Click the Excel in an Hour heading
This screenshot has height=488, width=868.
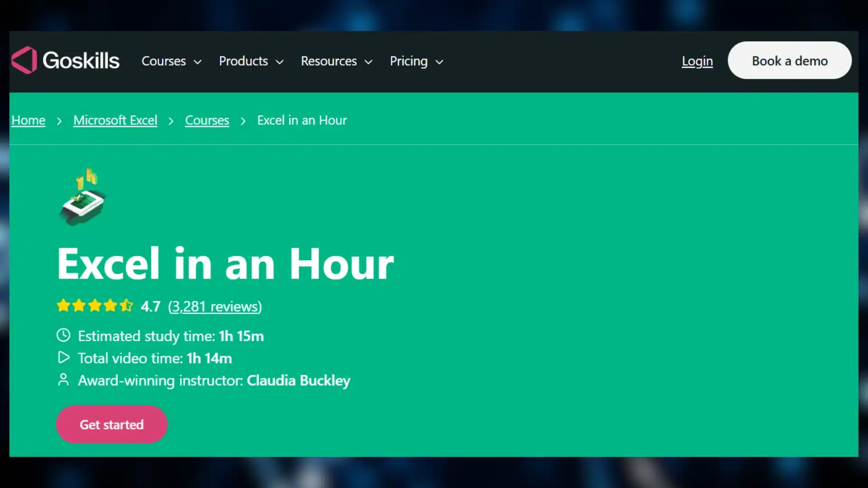(x=225, y=263)
